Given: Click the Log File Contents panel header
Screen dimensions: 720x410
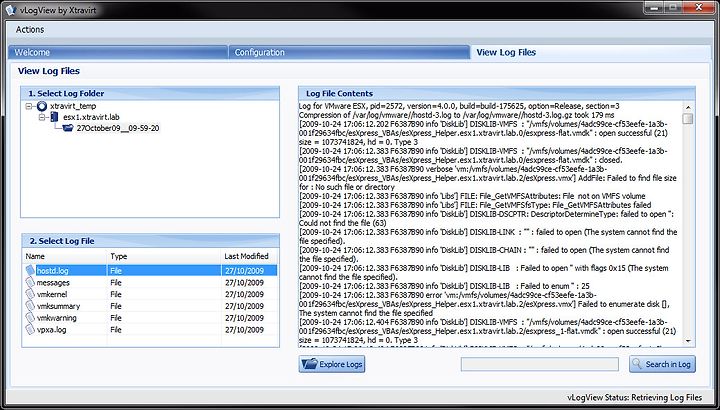Looking at the screenshot, I should [x=496, y=93].
